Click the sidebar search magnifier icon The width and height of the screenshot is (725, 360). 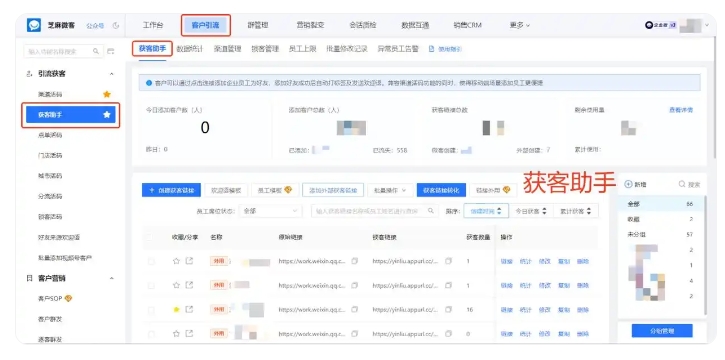[96, 51]
